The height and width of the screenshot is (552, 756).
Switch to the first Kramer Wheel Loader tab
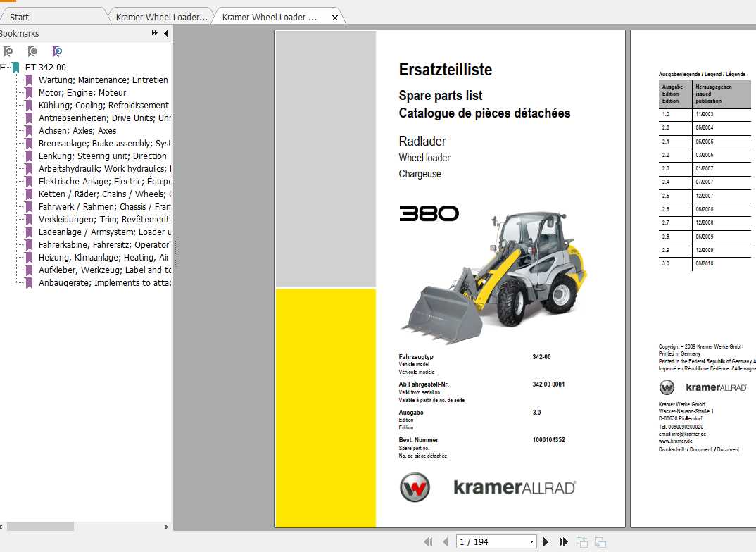pos(161,18)
